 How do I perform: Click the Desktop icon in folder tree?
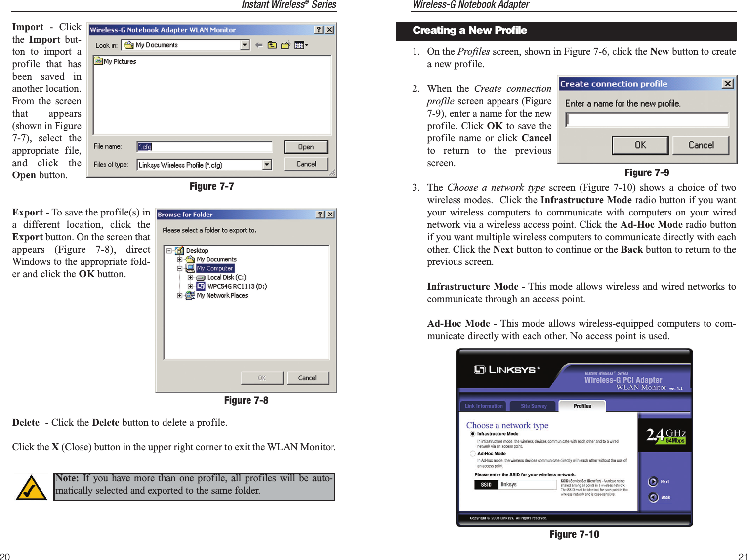[179, 251]
